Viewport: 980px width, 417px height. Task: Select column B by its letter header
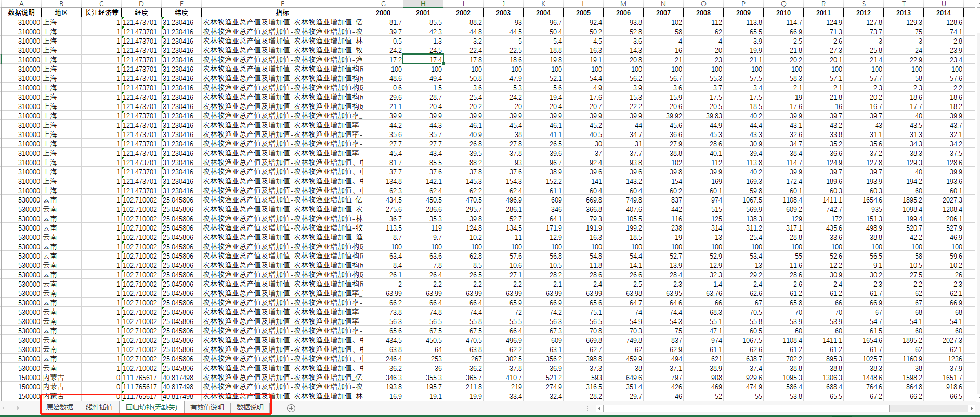[x=61, y=4]
